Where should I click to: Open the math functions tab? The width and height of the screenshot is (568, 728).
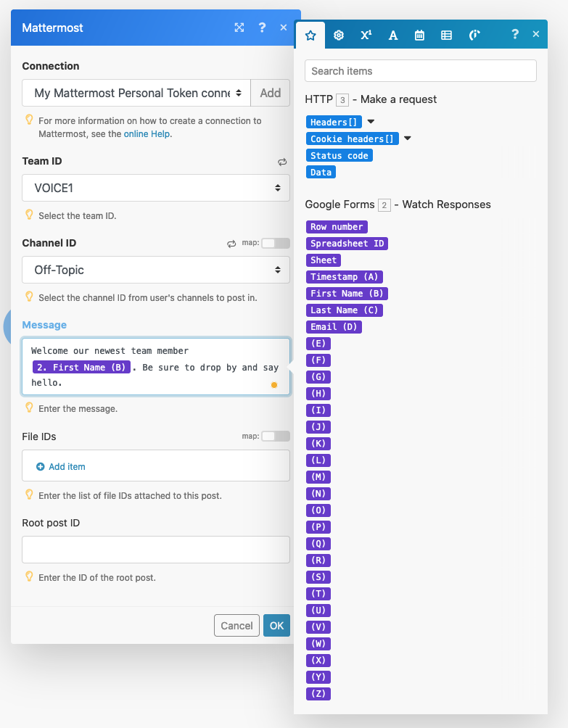(x=366, y=35)
